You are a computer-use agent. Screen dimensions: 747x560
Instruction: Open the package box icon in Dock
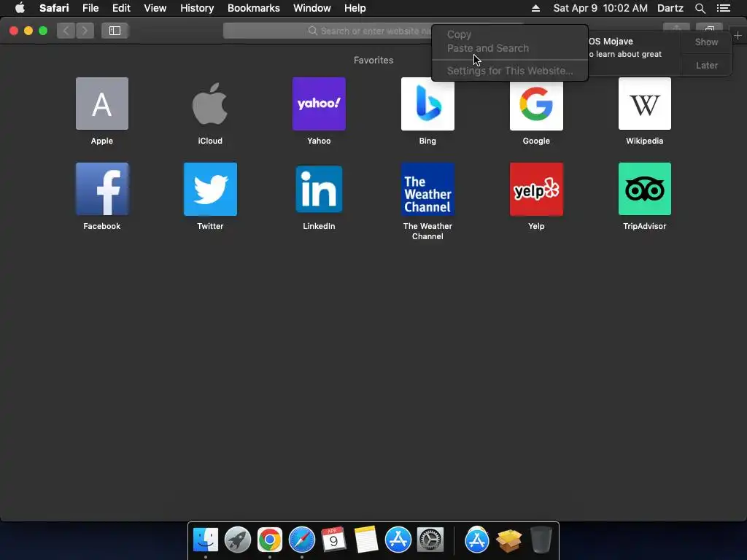[x=508, y=541]
